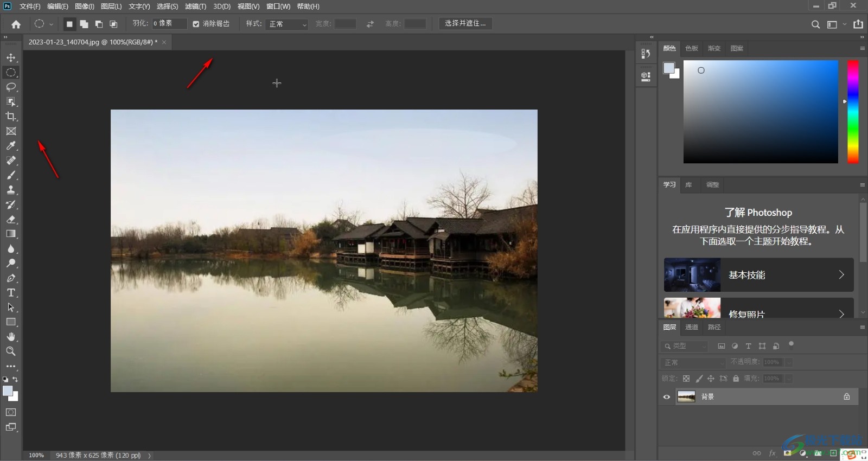Go to the Home screen
Screen dimensions: 868x461
[x=16, y=24]
